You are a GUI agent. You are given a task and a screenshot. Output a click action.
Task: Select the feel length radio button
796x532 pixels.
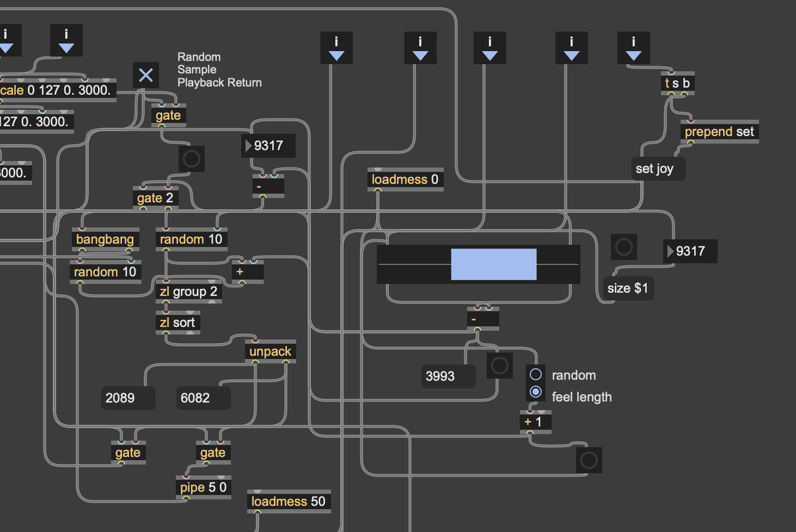pyautogui.click(x=536, y=392)
